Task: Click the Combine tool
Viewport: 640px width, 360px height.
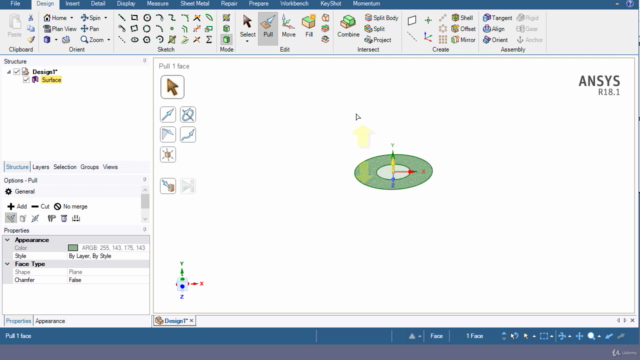Action: (348, 27)
